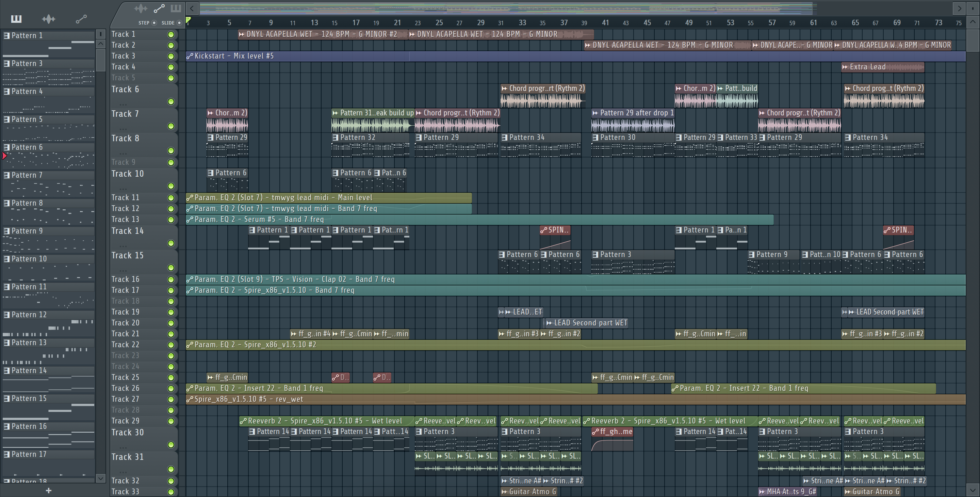Mute Track 22 green light
The image size is (980, 497).
[171, 345]
